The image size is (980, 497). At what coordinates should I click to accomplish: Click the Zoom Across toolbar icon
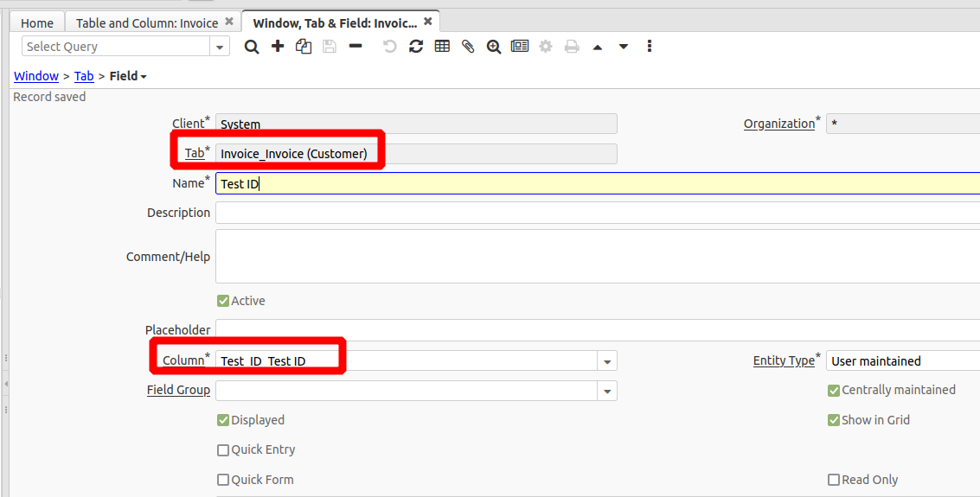pos(494,47)
